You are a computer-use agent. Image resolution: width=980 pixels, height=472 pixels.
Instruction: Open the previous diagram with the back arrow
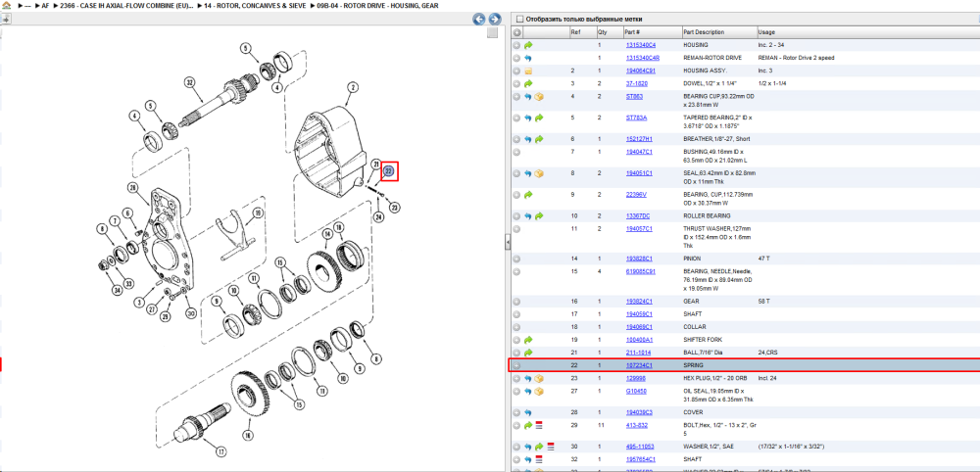click(x=479, y=20)
